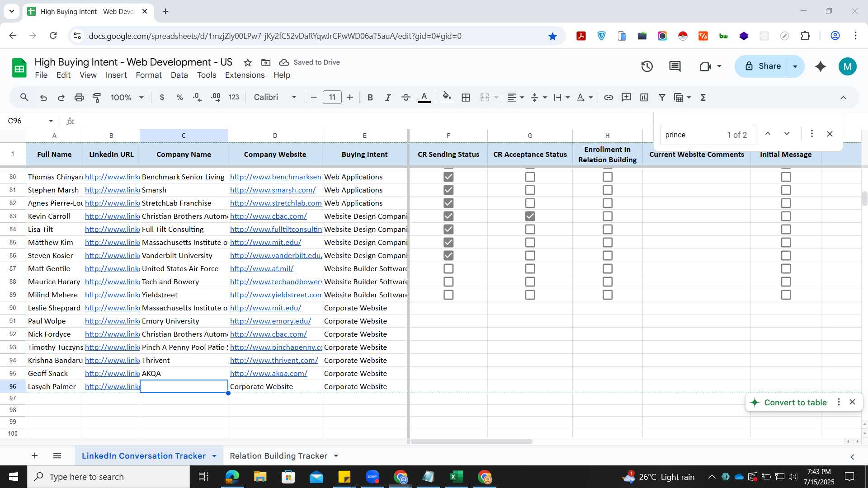The image size is (868, 488).
Task: Open the emory.edu website link
Action: point(270,321)
